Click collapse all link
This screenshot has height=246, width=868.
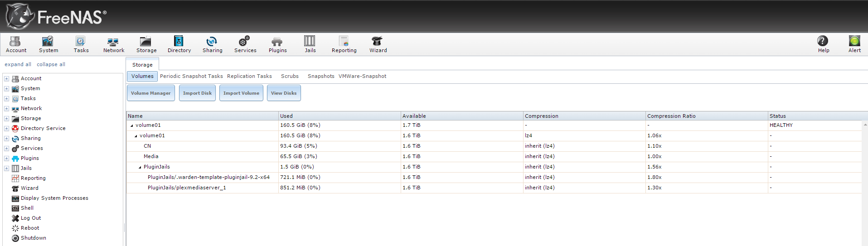(x=51, y=64)
